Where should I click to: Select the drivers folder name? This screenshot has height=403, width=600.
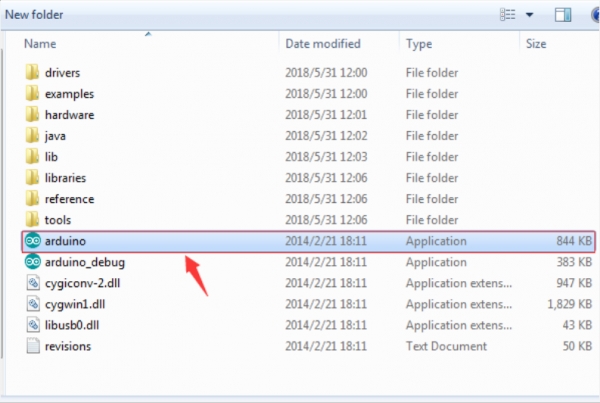(x=62, y=72)
